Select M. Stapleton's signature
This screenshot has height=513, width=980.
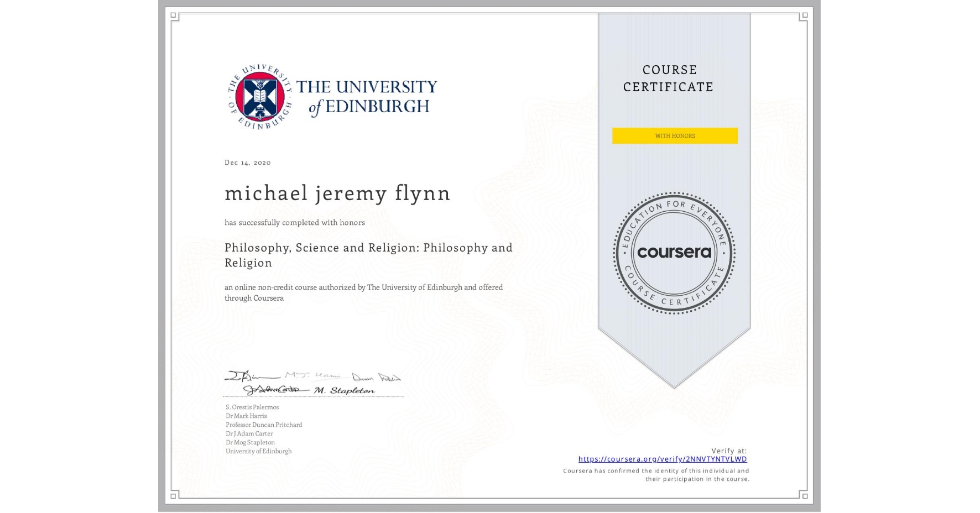(343, 390)
